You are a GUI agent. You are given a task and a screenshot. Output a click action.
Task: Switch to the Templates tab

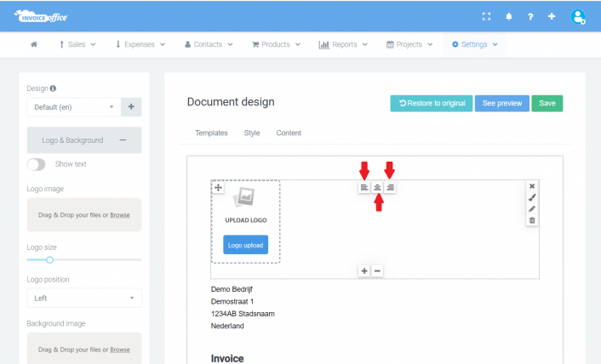point(211,133)
